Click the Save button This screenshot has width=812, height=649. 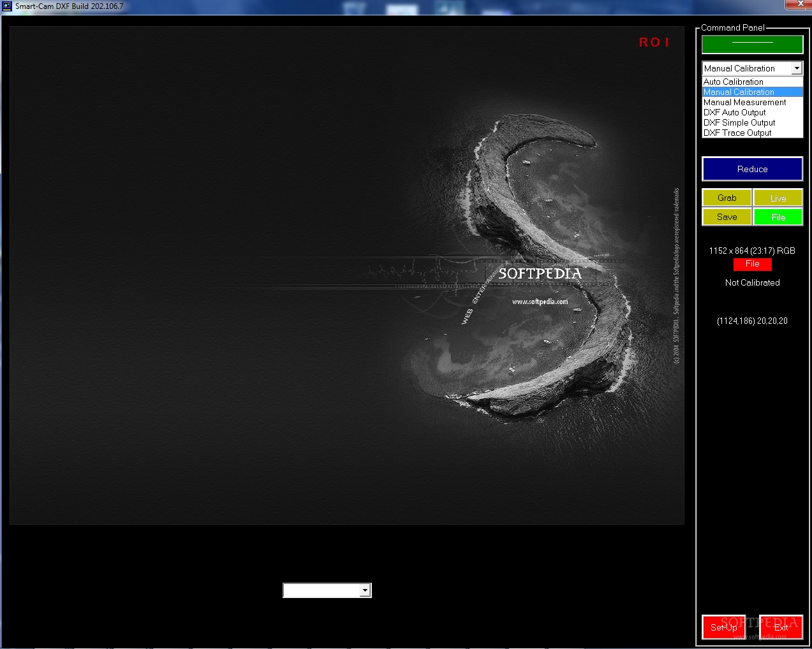tap(727, 217)
